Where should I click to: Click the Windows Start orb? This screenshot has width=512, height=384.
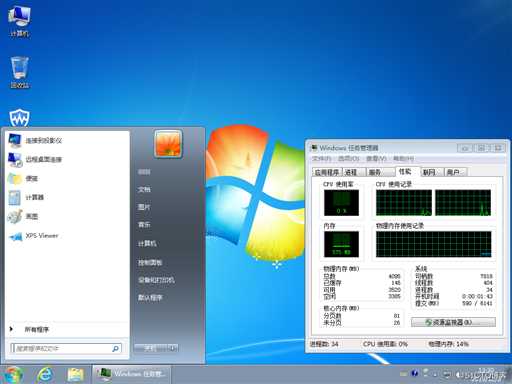pos(13,375)
